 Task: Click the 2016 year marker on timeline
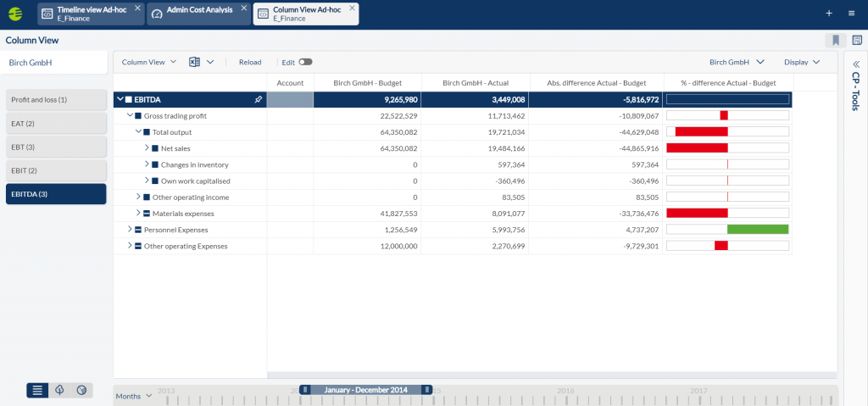(565, 391)
